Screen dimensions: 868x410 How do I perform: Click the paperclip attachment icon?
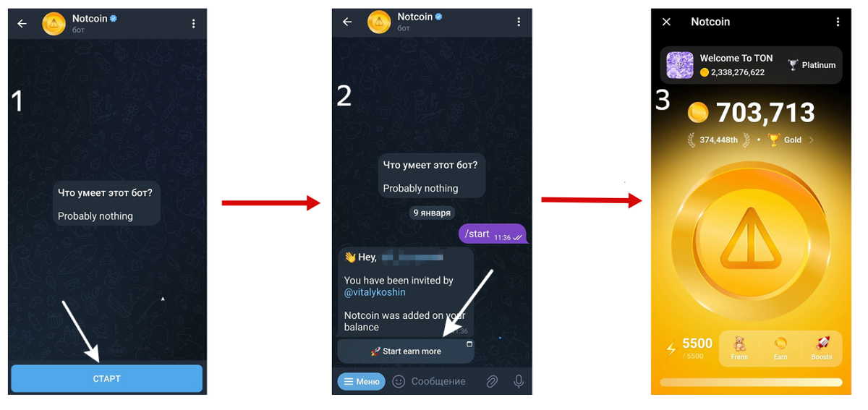[492, 381]
